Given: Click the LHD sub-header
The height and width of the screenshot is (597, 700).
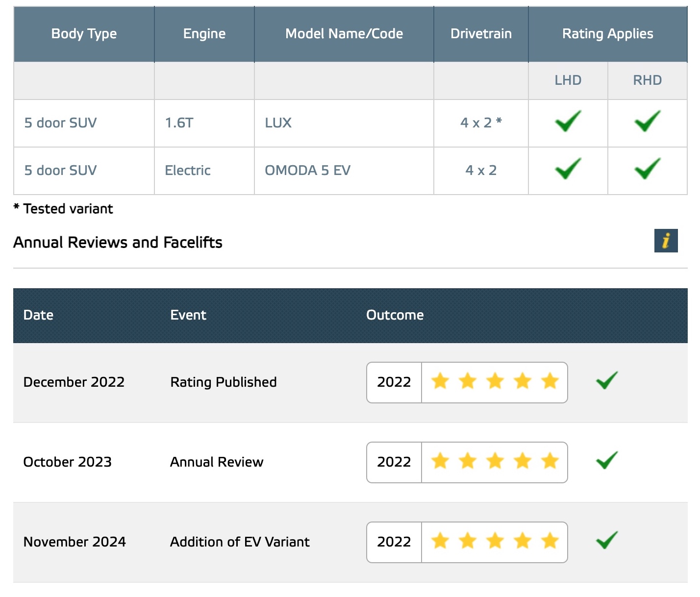Looking at the screenshot, I should coord(568,80).
